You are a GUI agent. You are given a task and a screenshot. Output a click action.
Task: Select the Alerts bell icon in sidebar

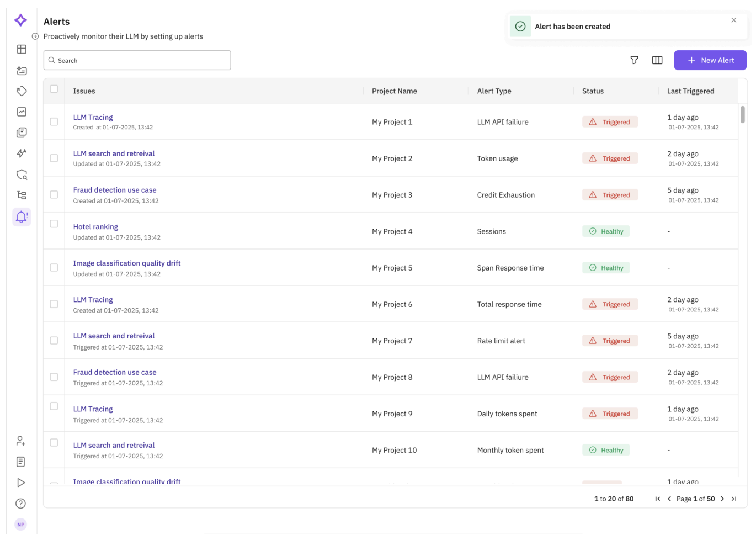21,216
